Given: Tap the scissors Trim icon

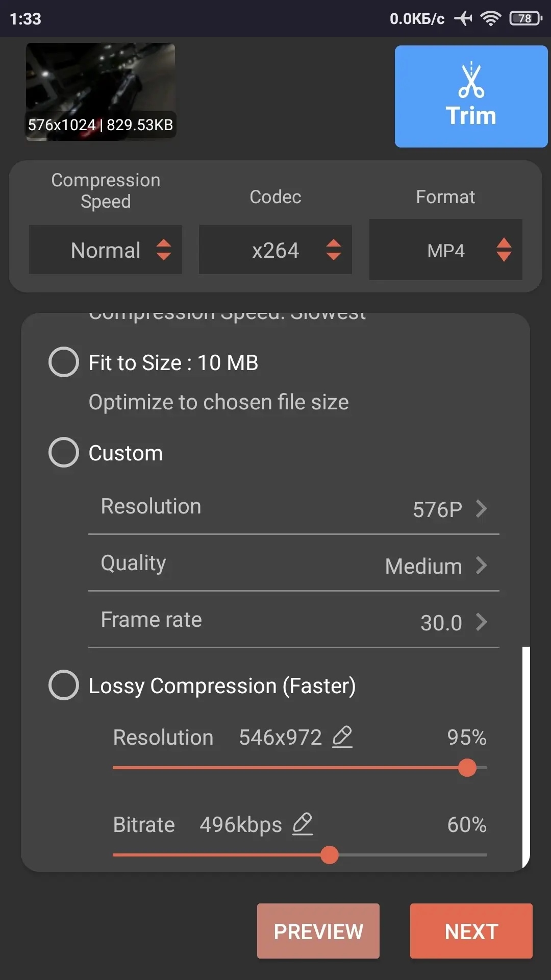Looking at the screenshot, I should coord(471,81).
